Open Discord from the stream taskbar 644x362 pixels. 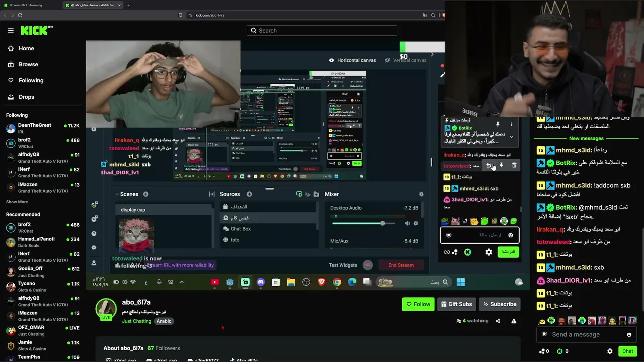click(261, 282)
